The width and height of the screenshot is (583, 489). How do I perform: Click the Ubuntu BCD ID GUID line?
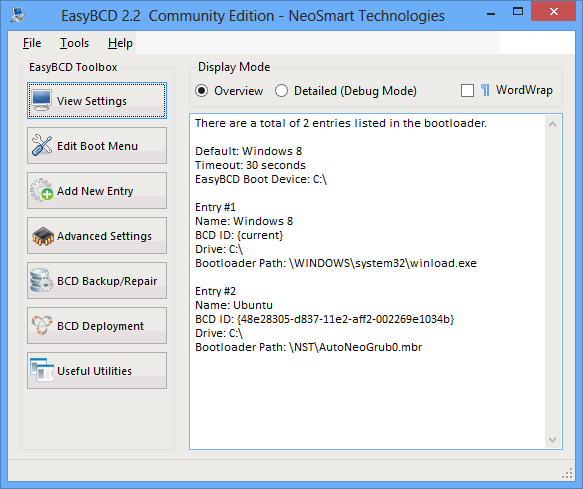click(325, 319)
